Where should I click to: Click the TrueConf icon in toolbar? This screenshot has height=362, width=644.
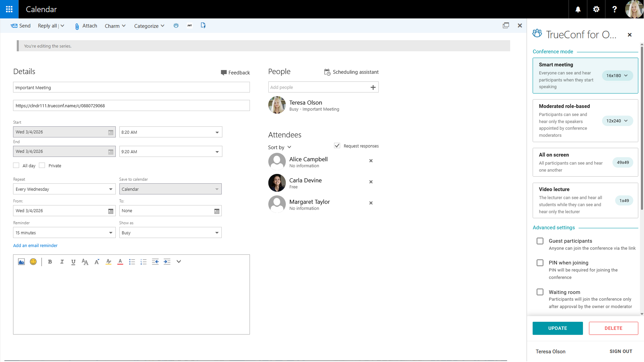(176, 26)
